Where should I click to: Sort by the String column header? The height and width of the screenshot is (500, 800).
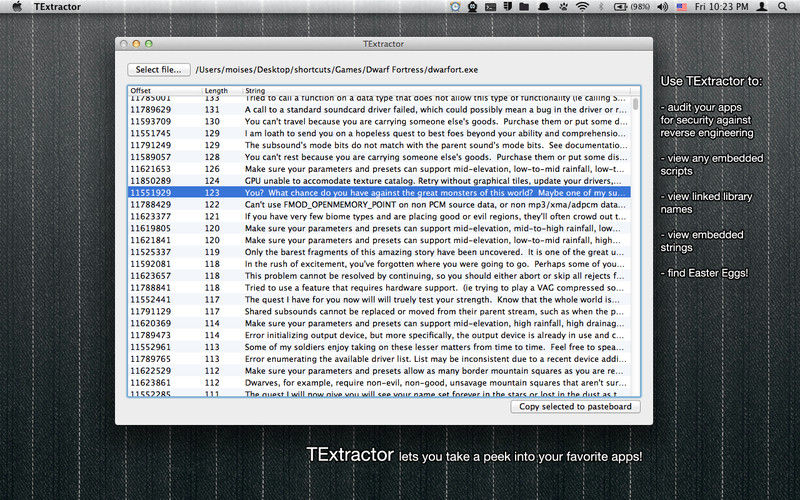436,90
